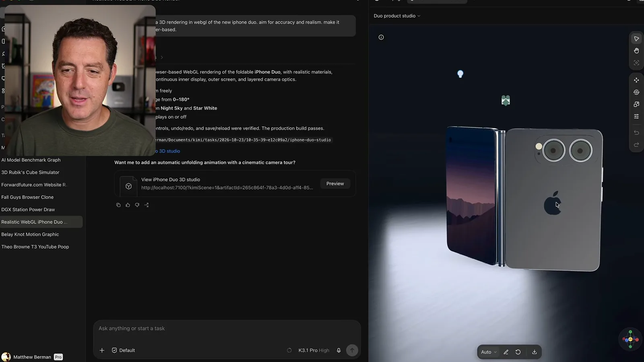This screenshot has height=362, width=644.
Task: Open the Auto mode dropdown
Action: [489, 352]
